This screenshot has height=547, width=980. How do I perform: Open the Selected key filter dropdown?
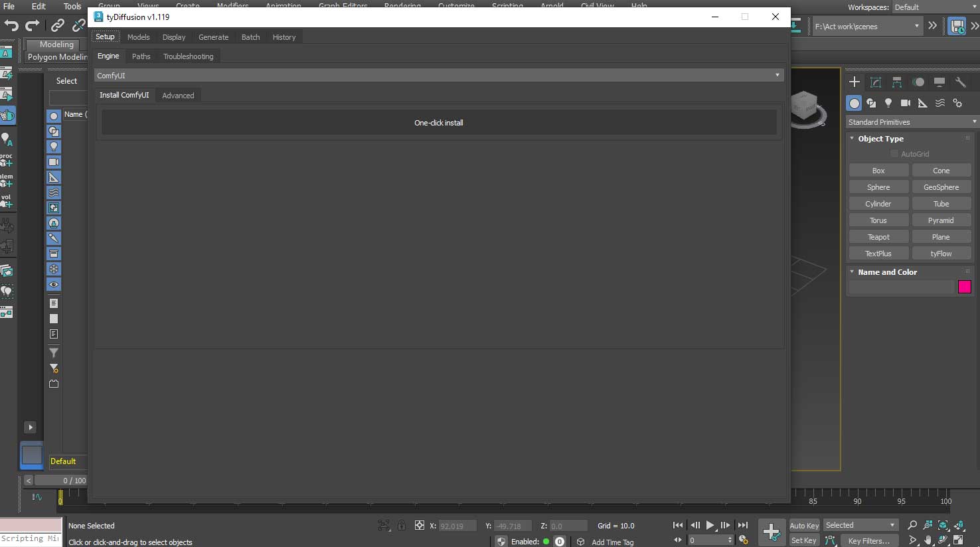click(x=860, y=525)
